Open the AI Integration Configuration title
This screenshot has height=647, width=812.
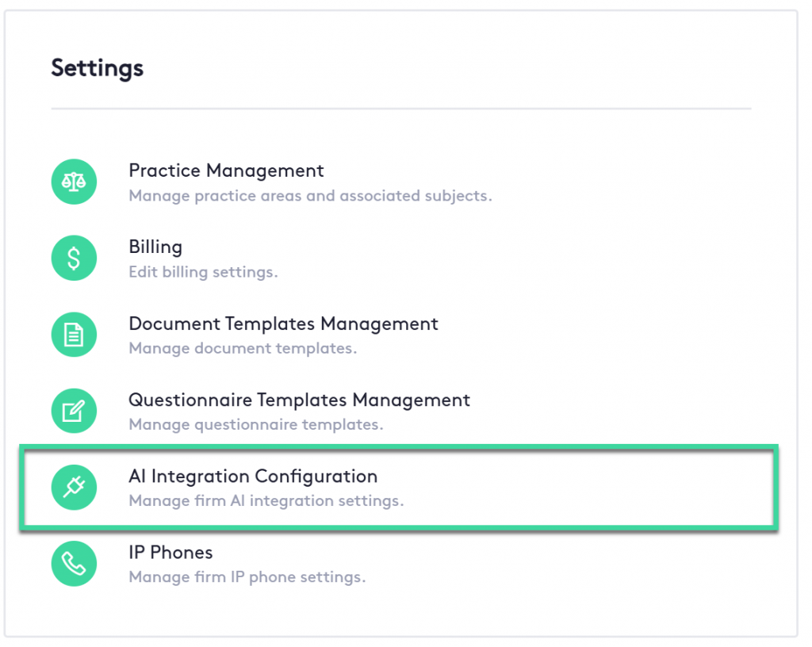(253, 476)
